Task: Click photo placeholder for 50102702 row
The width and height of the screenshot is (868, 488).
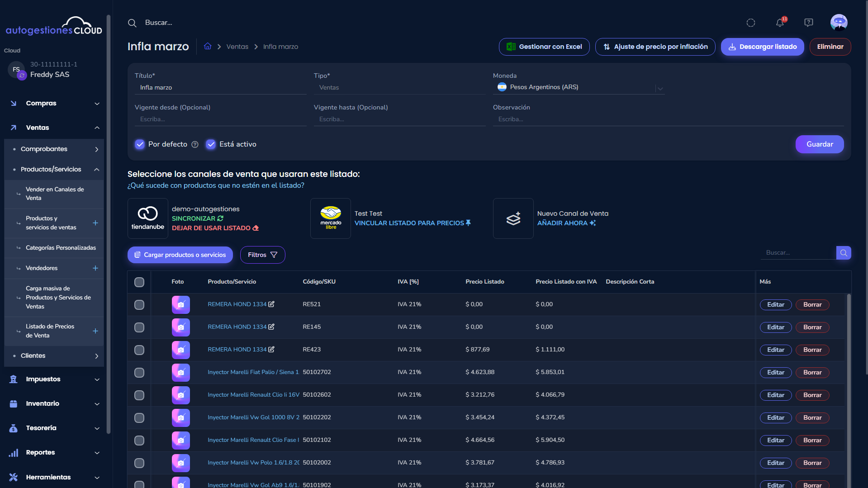Action: 181,372
